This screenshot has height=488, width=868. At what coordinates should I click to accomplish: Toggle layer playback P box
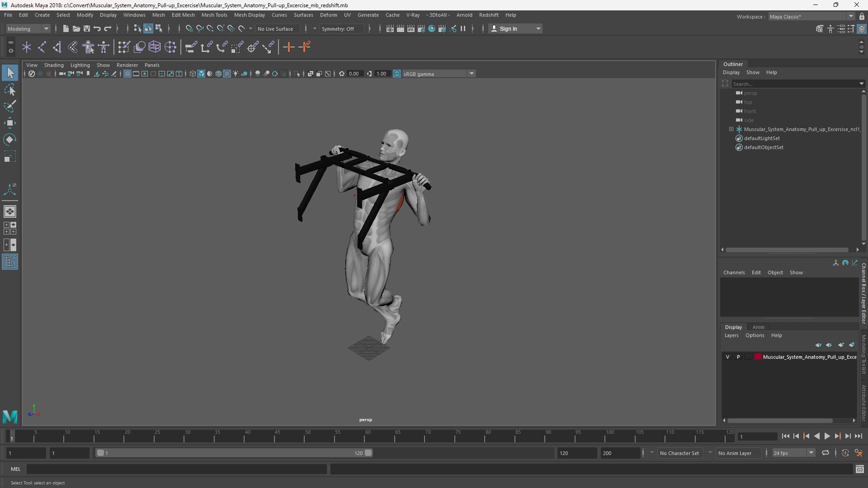pos(738,357)
